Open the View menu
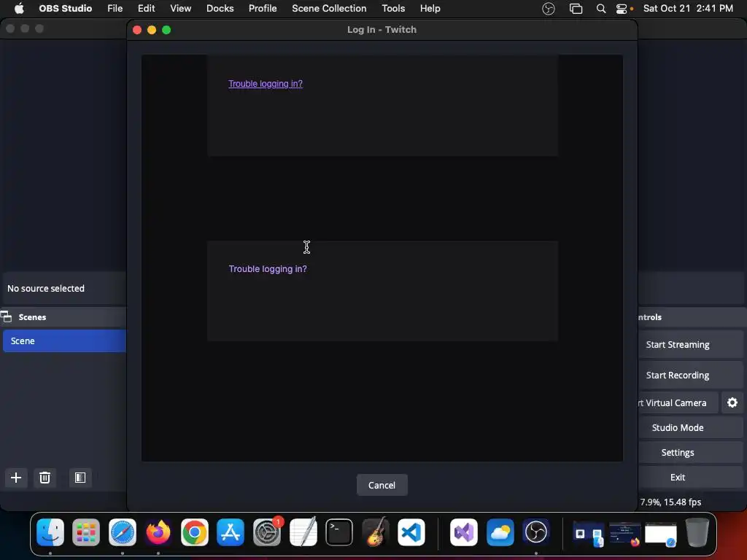 (181, 8)
